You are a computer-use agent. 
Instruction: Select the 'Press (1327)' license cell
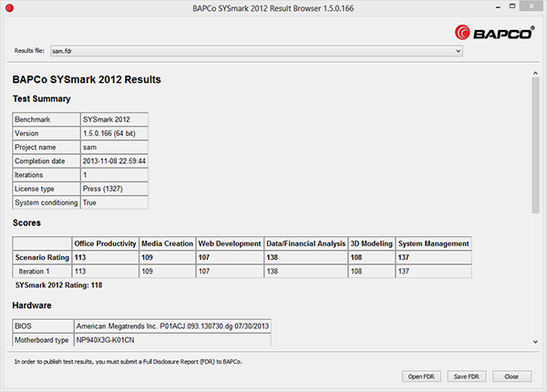click(115, 189)
